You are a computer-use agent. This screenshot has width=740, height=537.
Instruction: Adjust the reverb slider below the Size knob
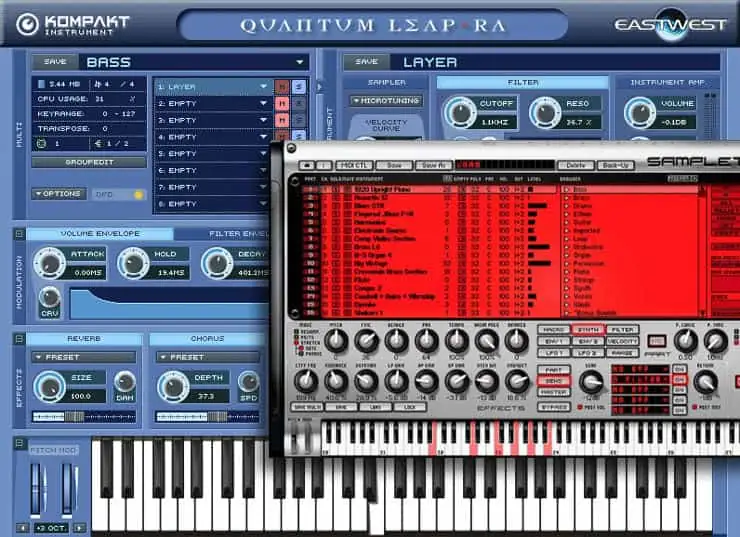click(84, 417)
